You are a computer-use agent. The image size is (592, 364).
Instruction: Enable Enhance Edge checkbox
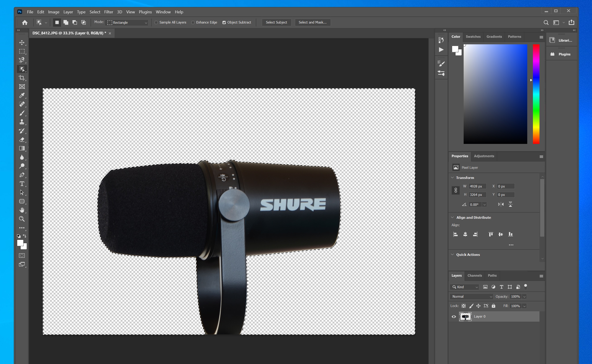tap(193, 22)
